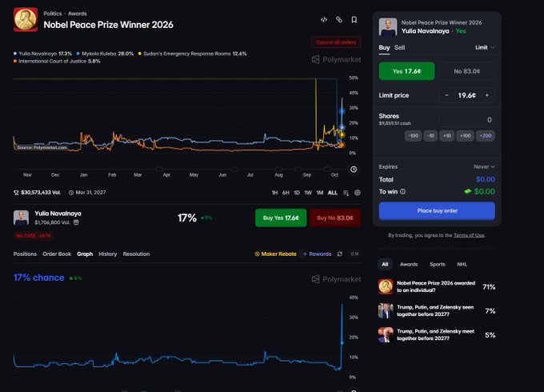Screen dimensions: 544x392
Task: Open the Order Book tab
Action: pyautogui.click(x=57, y=254)
